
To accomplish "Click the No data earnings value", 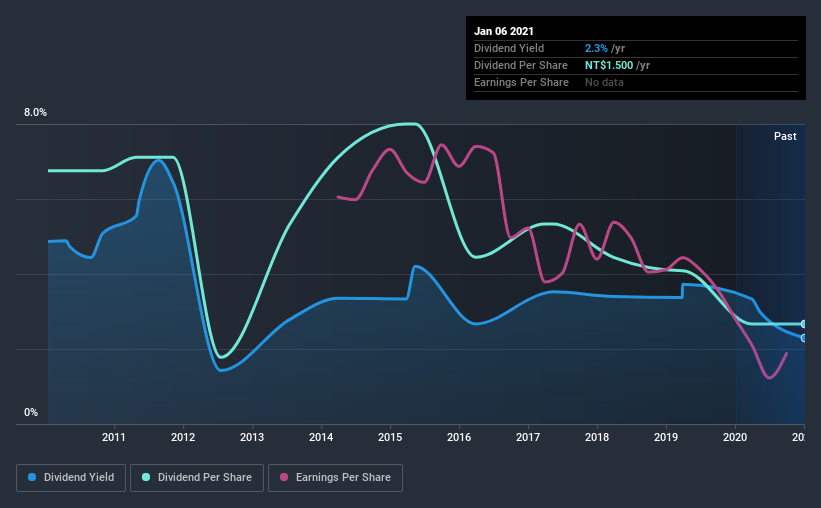I will pos(604,82).
